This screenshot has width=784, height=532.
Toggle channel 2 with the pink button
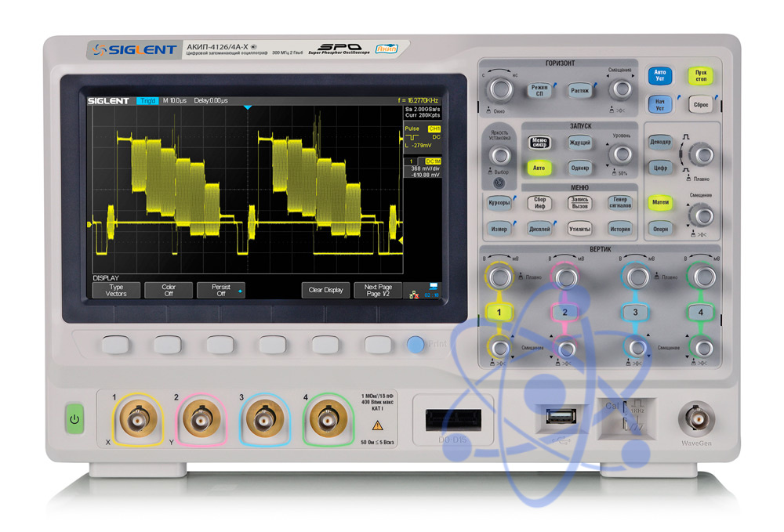(564, 312)
